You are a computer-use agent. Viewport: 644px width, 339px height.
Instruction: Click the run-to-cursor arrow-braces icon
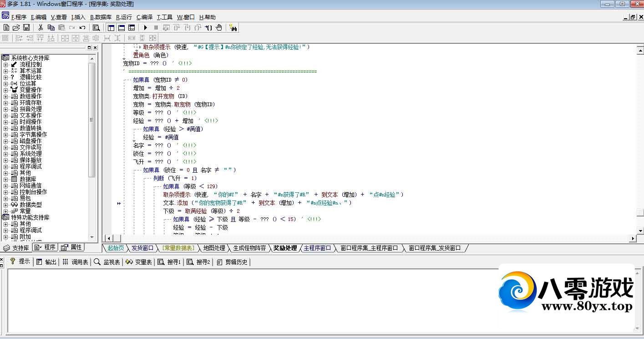click(x=208, y=28)
